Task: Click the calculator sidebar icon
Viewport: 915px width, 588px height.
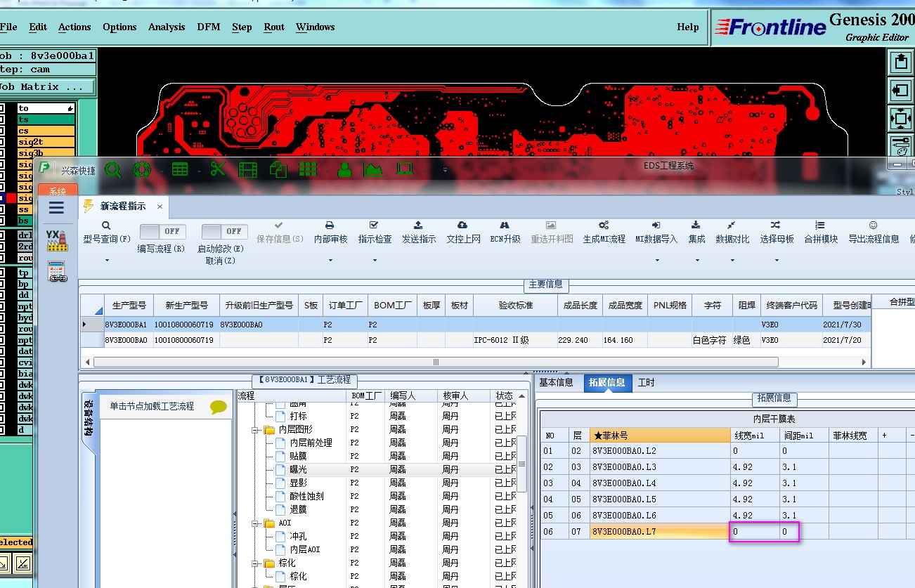Action: pyautogui.click(x=57, y=271)
